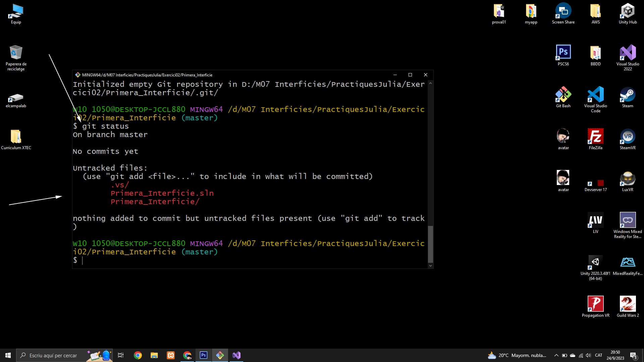Open Visual Studio from taskbar
The width and height of the screenshot is (644, 362).
[236, 355]
